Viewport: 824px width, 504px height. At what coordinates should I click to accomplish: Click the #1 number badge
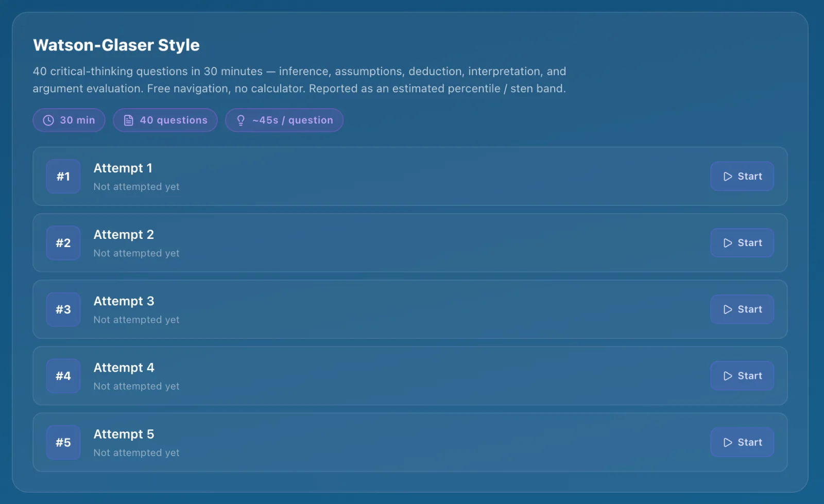point(63,177)
